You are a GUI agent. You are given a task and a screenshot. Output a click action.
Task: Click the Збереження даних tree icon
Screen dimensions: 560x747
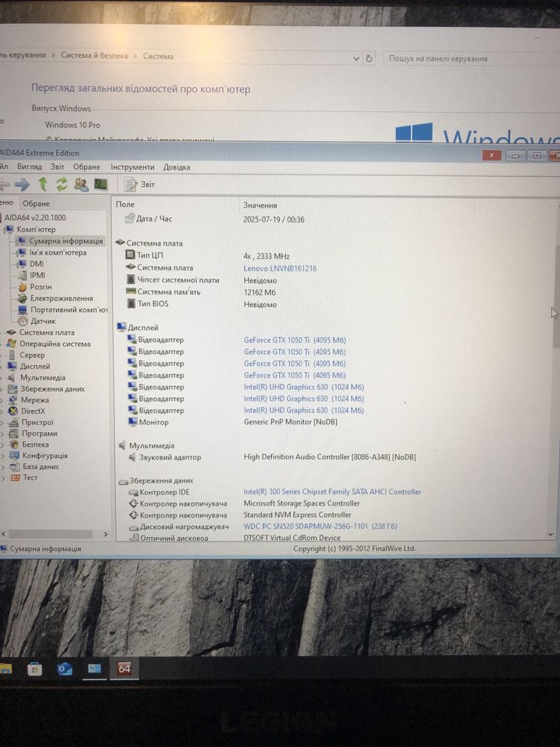(13, 388)
